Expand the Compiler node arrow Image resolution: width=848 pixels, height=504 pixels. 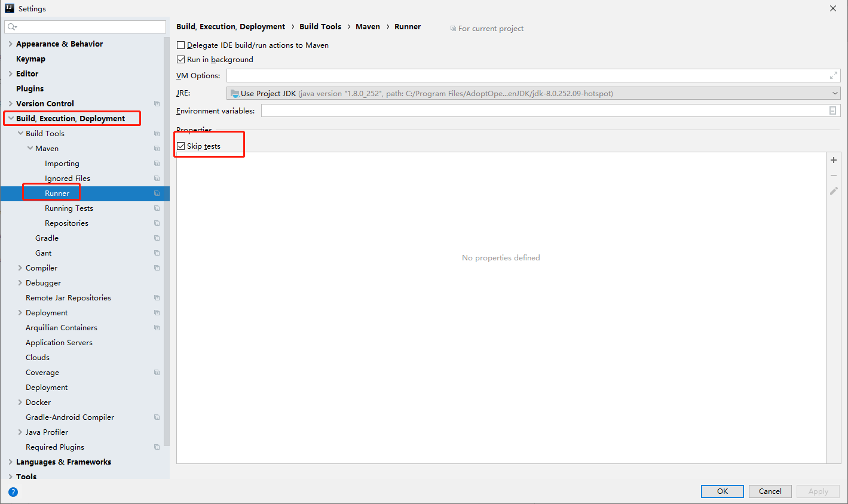(x=20, y=268)
